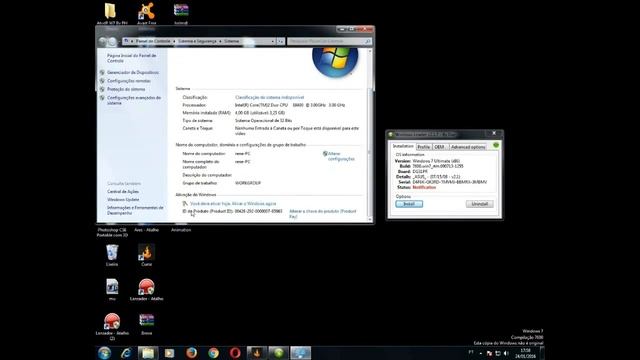Viewport: 640px width, 360px height.
Task: Expand the Painel de Controle breadcrumb arrow
Action: pos(174,41)
